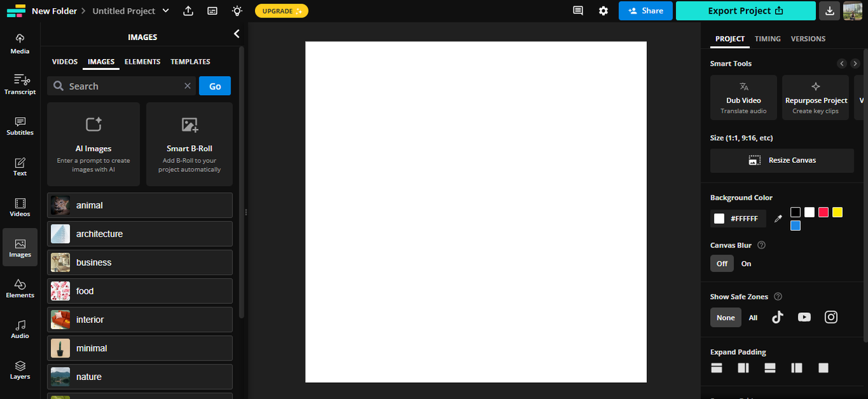Choose the red background color swatch
The image size is (868, 399).
coord(823,212)
